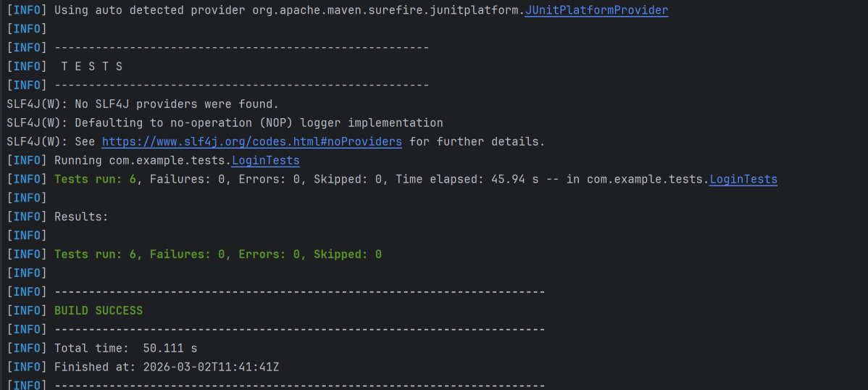
Task: Click 'Using auto detected provider' text
Action: point(150,10)
